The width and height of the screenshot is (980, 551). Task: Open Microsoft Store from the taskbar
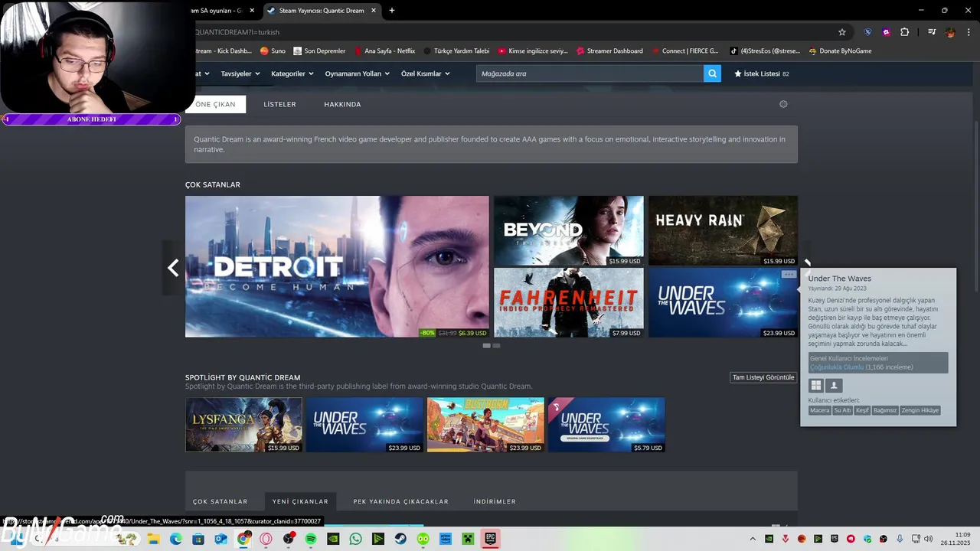click(198, 539)
